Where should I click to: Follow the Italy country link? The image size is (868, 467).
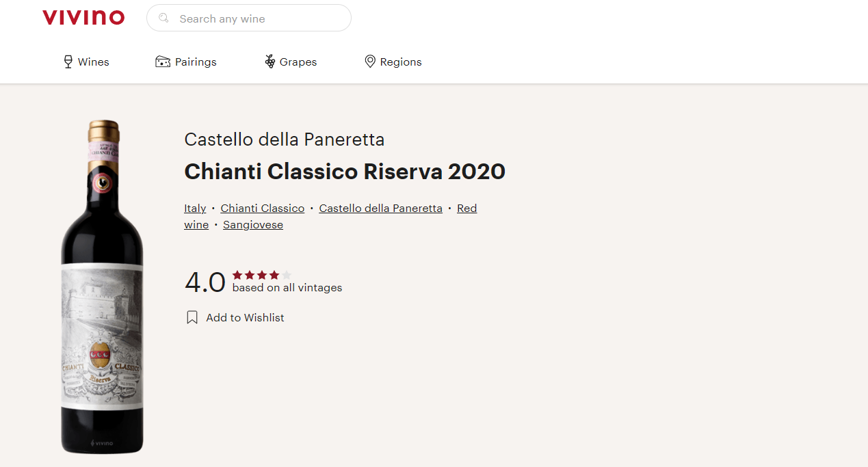(195, 208)
